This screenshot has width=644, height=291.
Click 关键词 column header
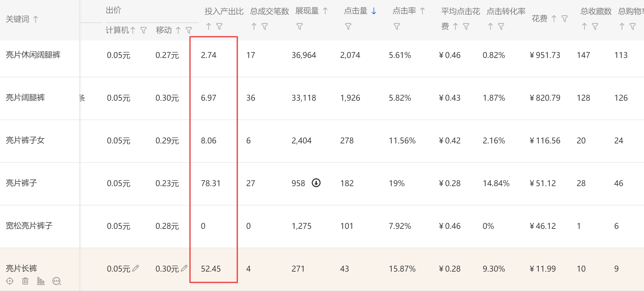point(17,19)
